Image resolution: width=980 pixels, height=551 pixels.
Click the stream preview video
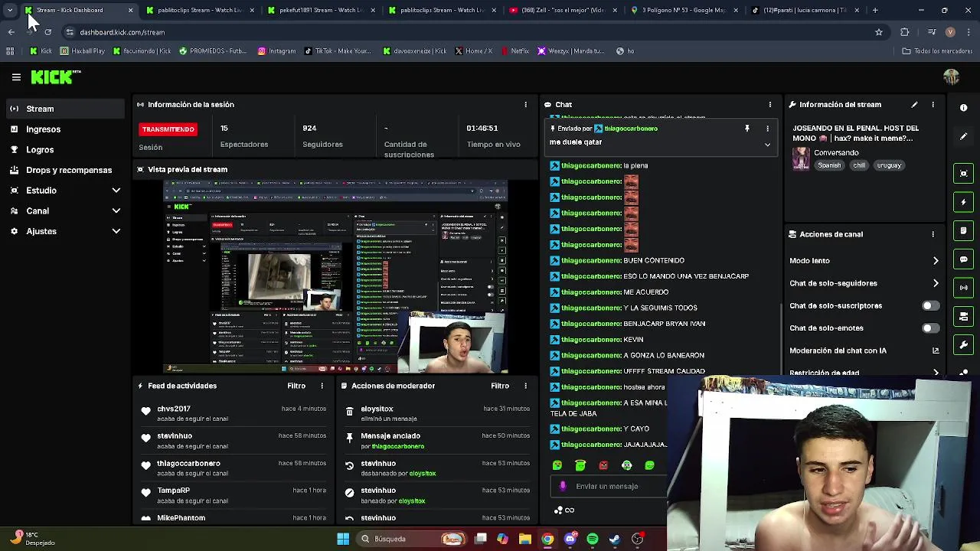coord(335,277)
